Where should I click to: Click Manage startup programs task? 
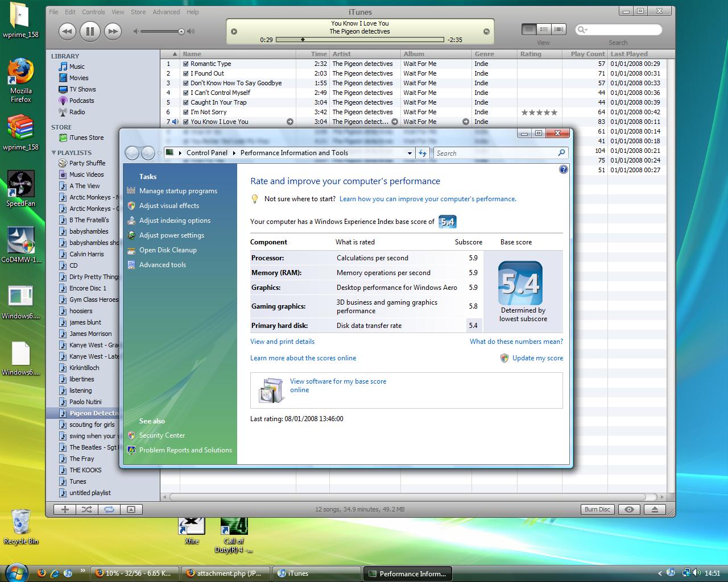[178, 191]
